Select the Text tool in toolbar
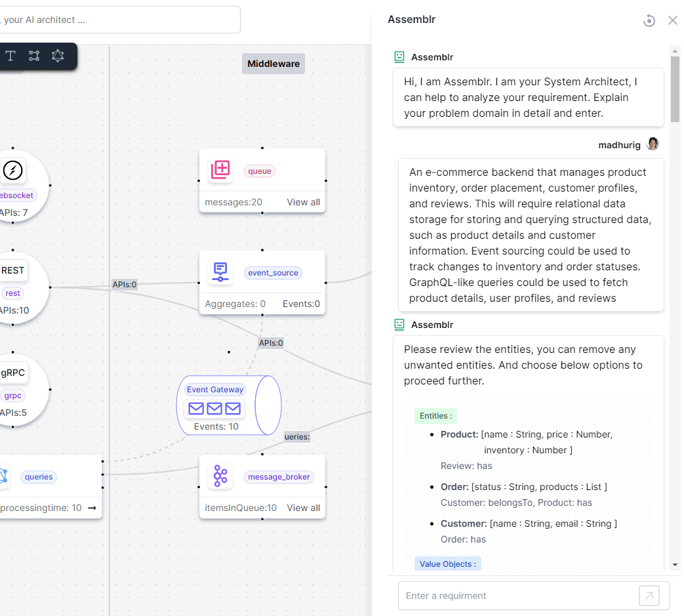Image resolution: width=684 pixels, height=616 pixels. (10, 56)
